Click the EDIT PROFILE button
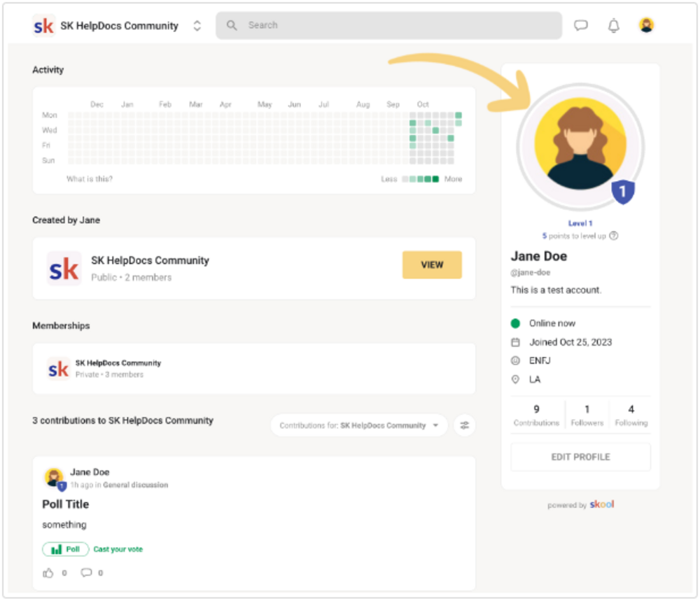 (580, 457)
